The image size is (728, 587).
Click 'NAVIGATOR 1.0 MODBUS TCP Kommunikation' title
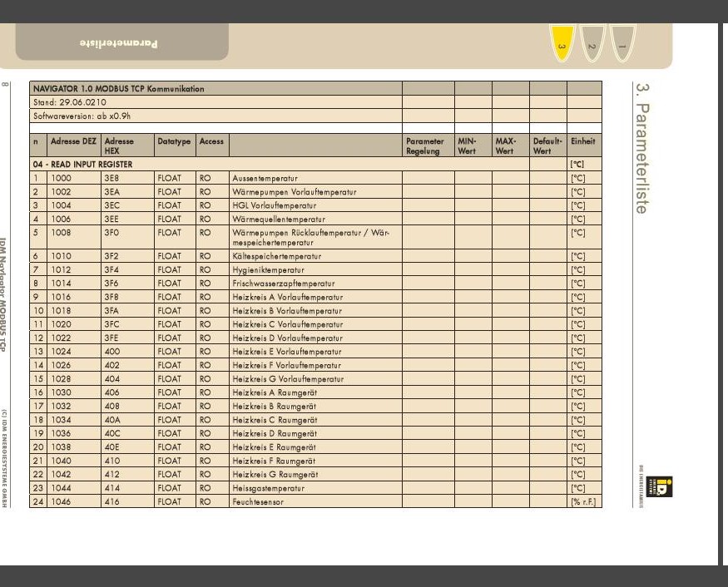pyautogui.click(x=119, y=89)
